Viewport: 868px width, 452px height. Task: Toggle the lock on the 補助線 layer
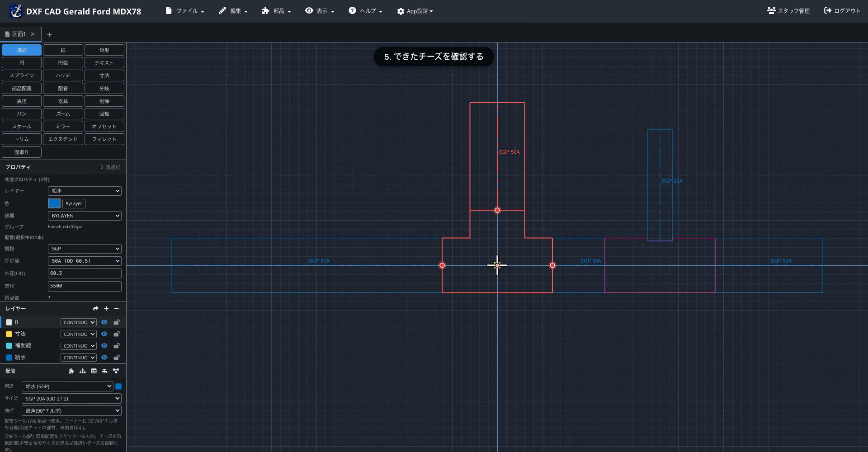coord(116,346)
